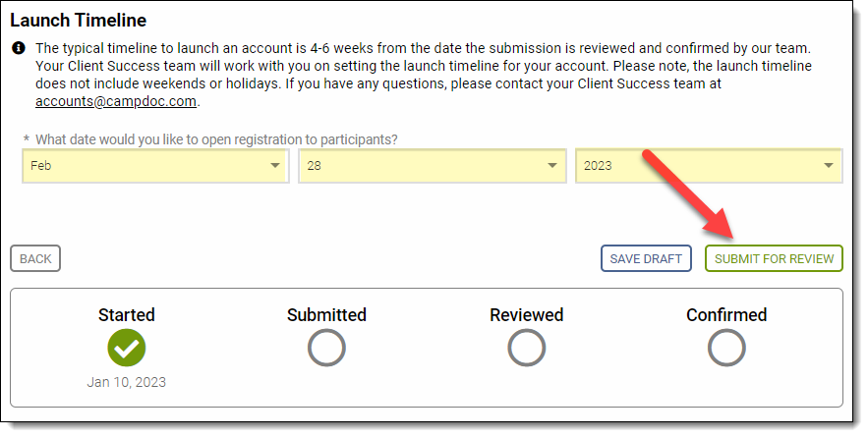Click the info icon beside timeline description
This screenshot has height=437, width=868.
19,48
